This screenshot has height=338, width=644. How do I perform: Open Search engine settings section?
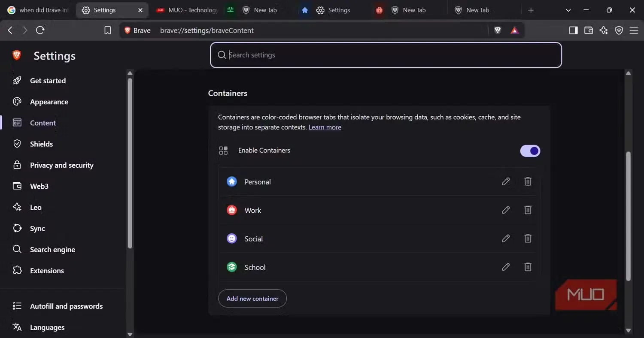[52, 249]
